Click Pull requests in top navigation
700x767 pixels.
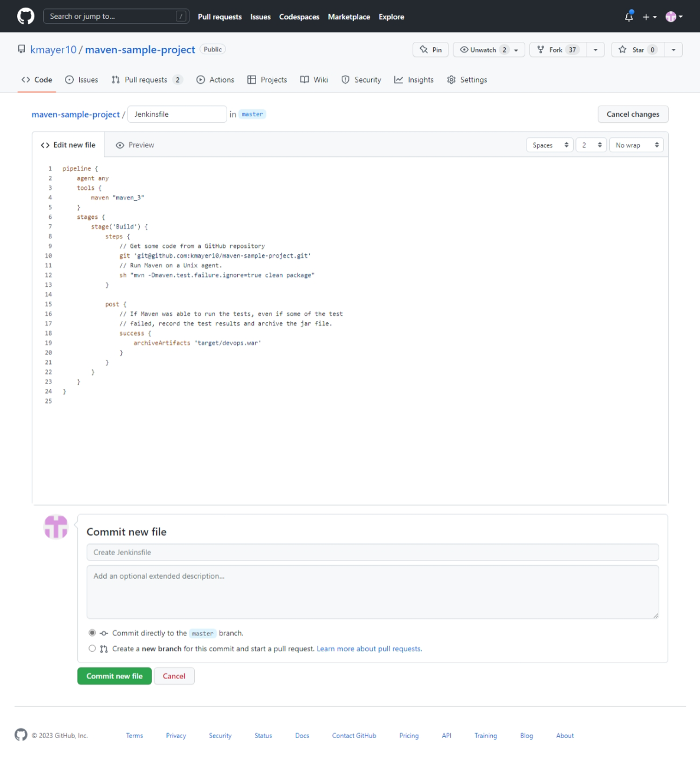(x=220, y=17)
